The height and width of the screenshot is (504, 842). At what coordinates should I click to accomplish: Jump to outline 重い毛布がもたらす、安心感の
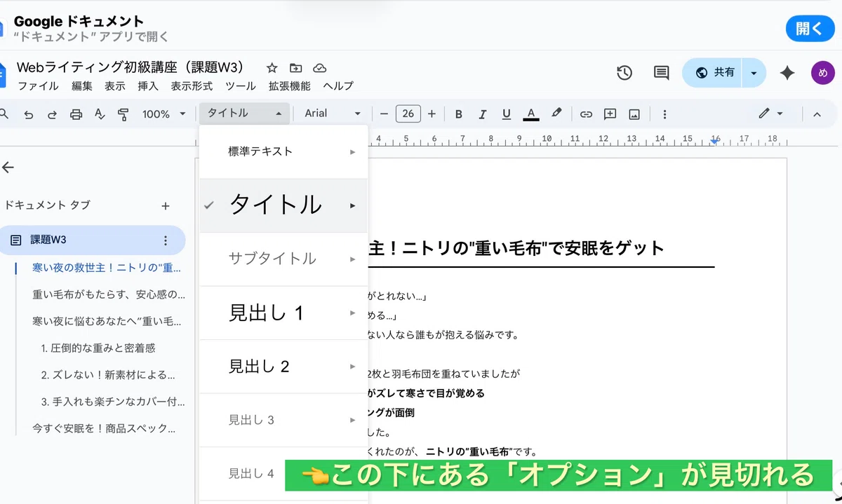[109, 294]
